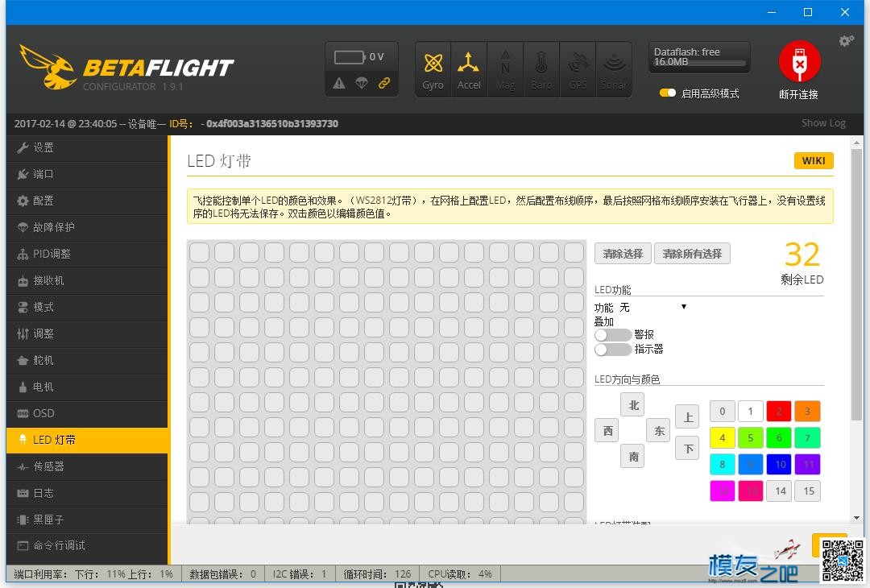Open the 命令行调试 CLI tab
Viewport: 870px width, 588px height.
tap(87, 546)
